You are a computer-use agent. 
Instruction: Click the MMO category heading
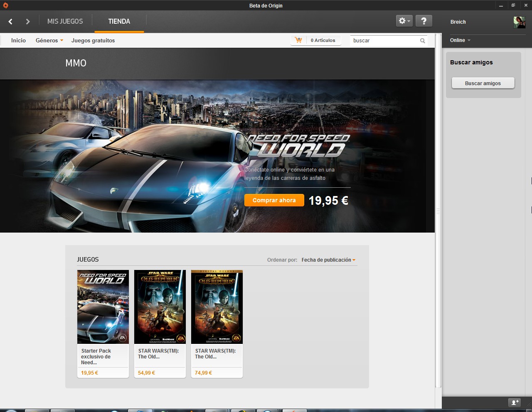(x=76, y=63)
